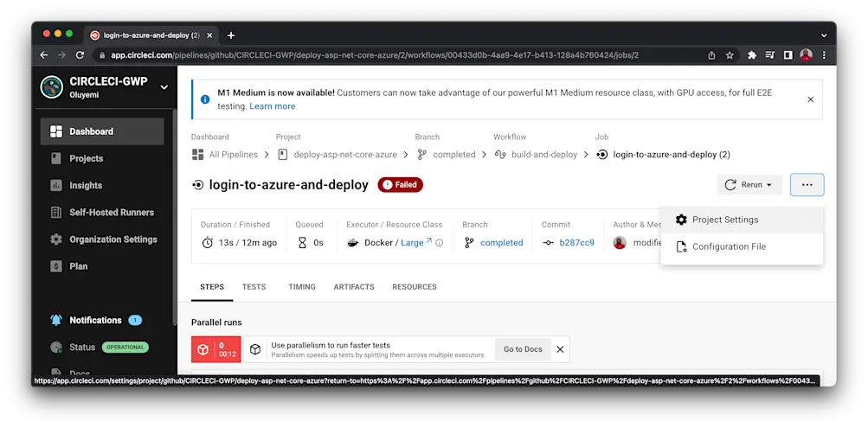Open the Dashboard sidebar item
Viewport: 868px width, 428px height.
pyautogui.click(x=102, y=131)
